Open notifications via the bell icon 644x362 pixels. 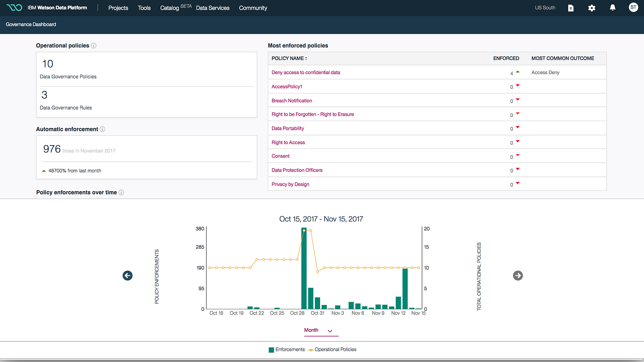click(x=612, y=8)
